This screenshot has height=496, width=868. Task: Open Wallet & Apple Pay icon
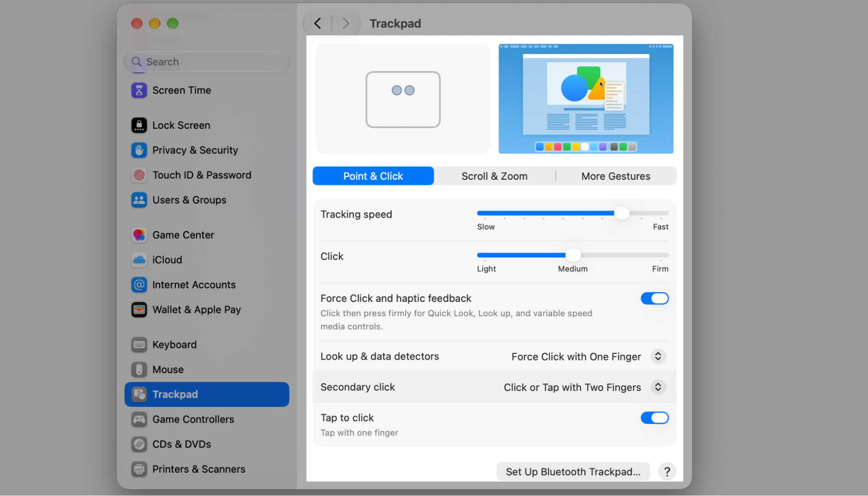139,310
